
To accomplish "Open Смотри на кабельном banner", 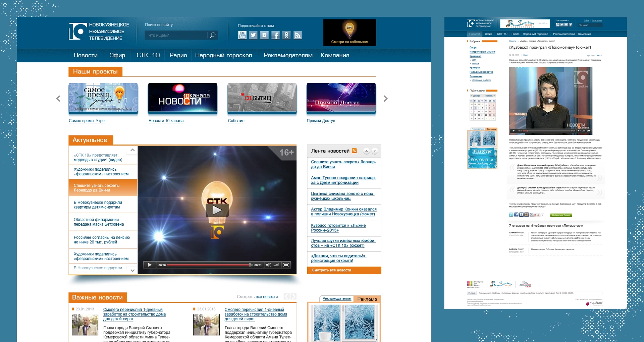I will coord(350,33).
